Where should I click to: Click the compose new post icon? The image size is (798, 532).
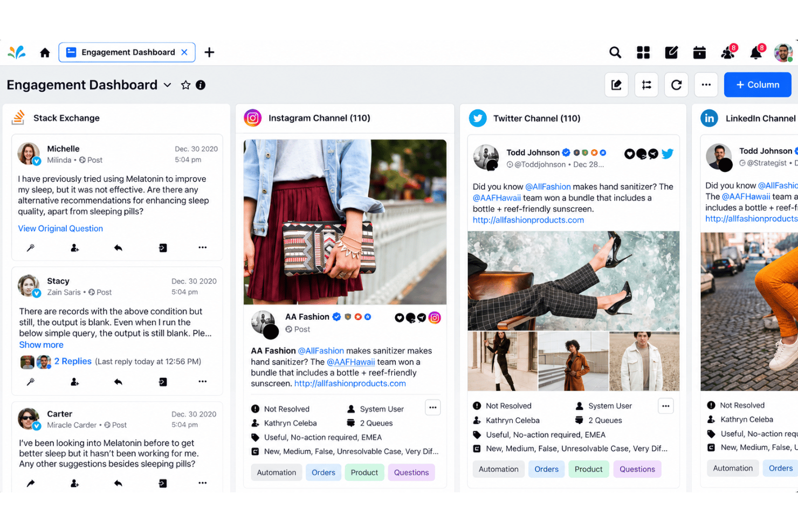click(x=671, y=52)
